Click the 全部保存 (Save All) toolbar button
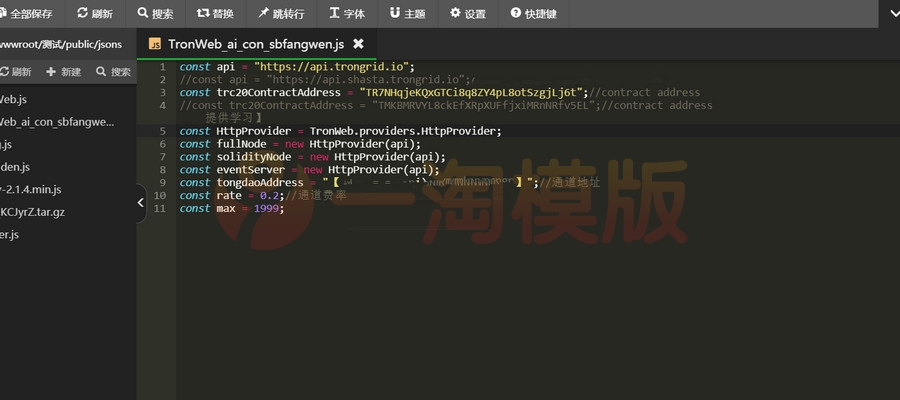The width and height of the screenshot is (900, 400). point(29,14)
